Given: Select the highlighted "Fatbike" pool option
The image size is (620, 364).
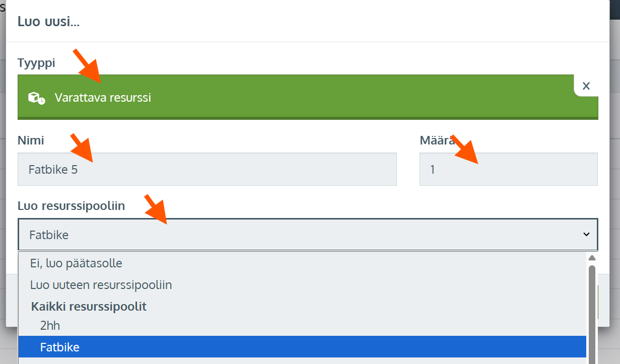Looking at the screenshot, I should pos(60,347).
